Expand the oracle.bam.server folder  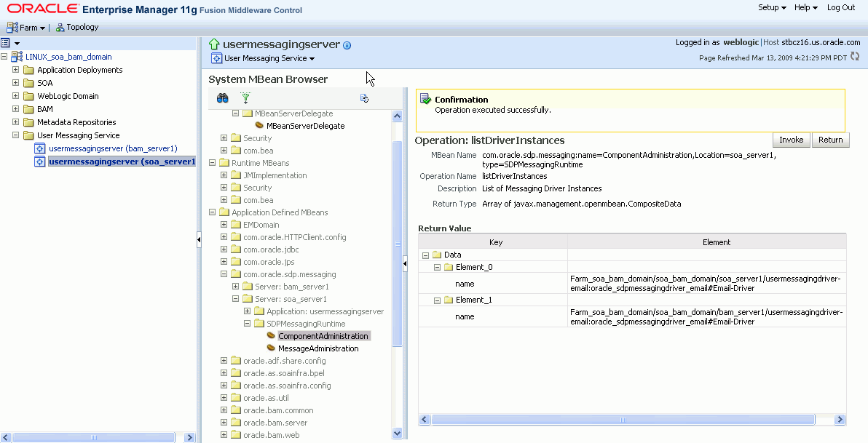tap(224, 422)
